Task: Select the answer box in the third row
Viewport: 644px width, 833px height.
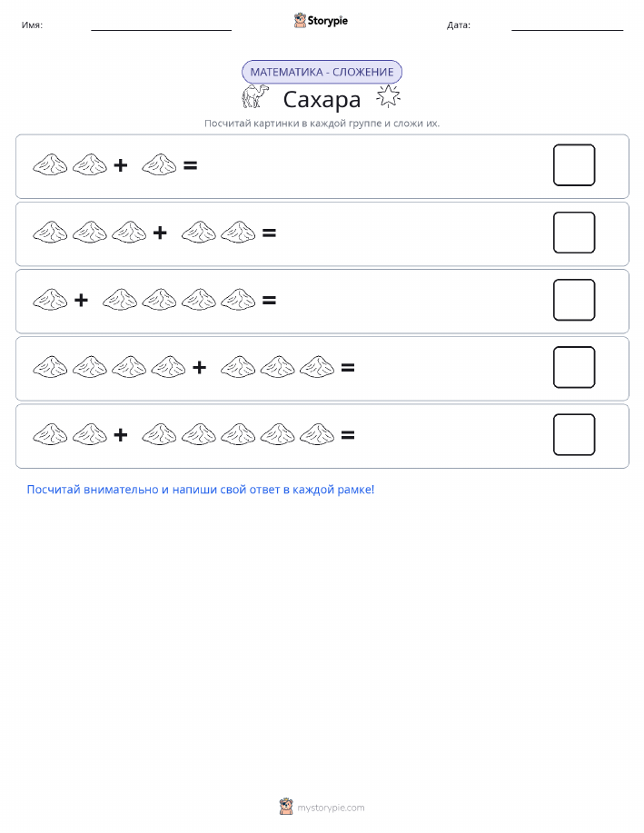Action: click(x=574, y=300)
